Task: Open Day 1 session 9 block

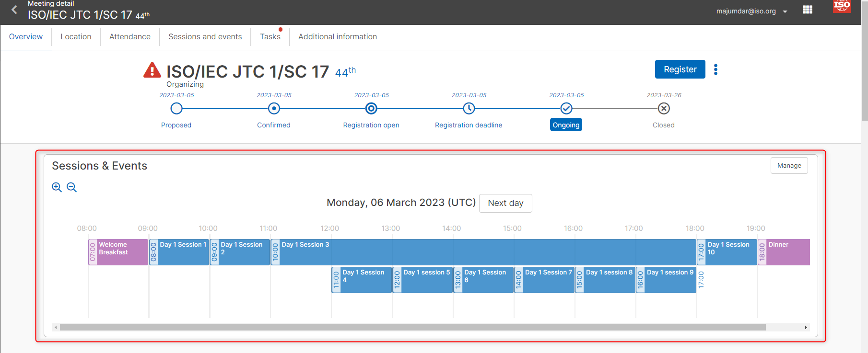Action: pyautogui.click(x=667, y=280)
